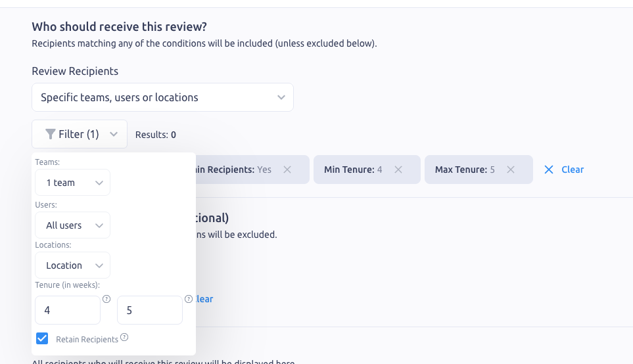Expand the Location dropdown

(72, 265)
